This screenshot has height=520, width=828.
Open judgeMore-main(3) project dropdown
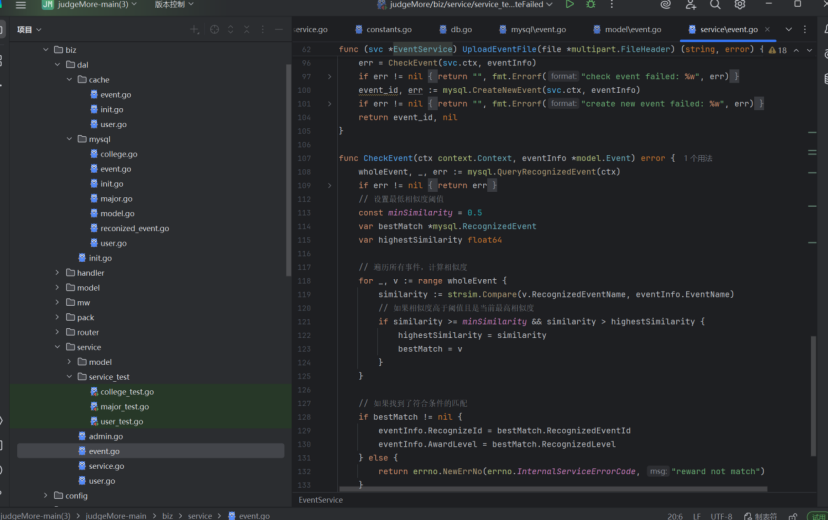click(89, 4)
